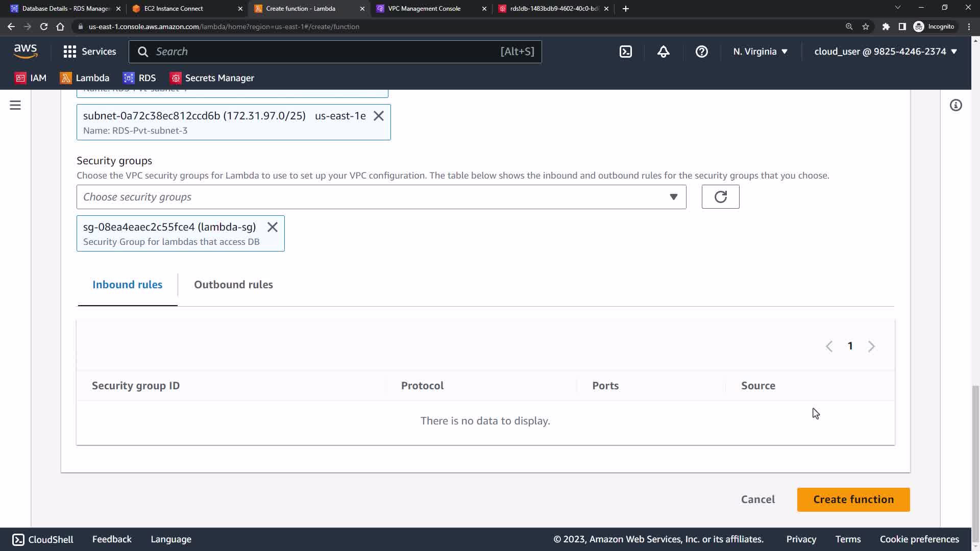Open the Services grid menu
980x551 pixels.
point(89,52)
